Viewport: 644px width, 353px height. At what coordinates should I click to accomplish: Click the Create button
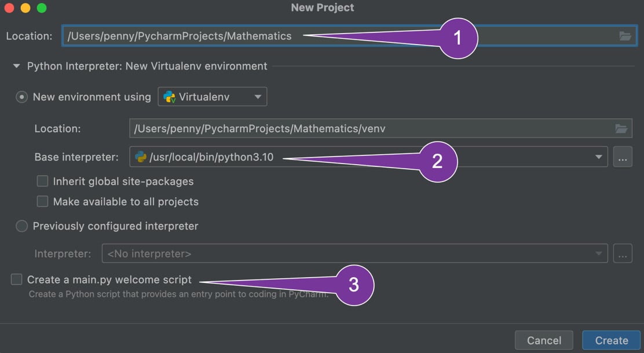[611, 340]
